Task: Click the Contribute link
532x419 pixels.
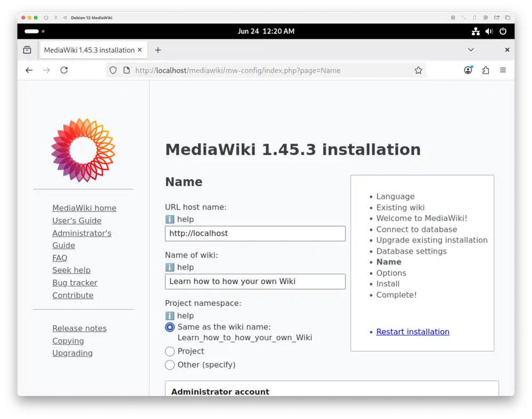Action: tap(72, 295)
